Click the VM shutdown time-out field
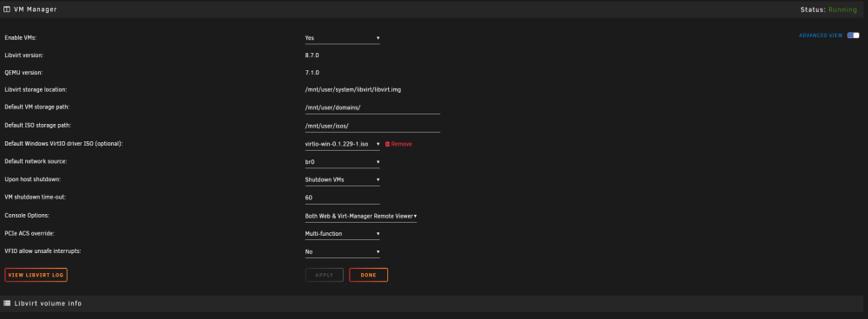 342,198
